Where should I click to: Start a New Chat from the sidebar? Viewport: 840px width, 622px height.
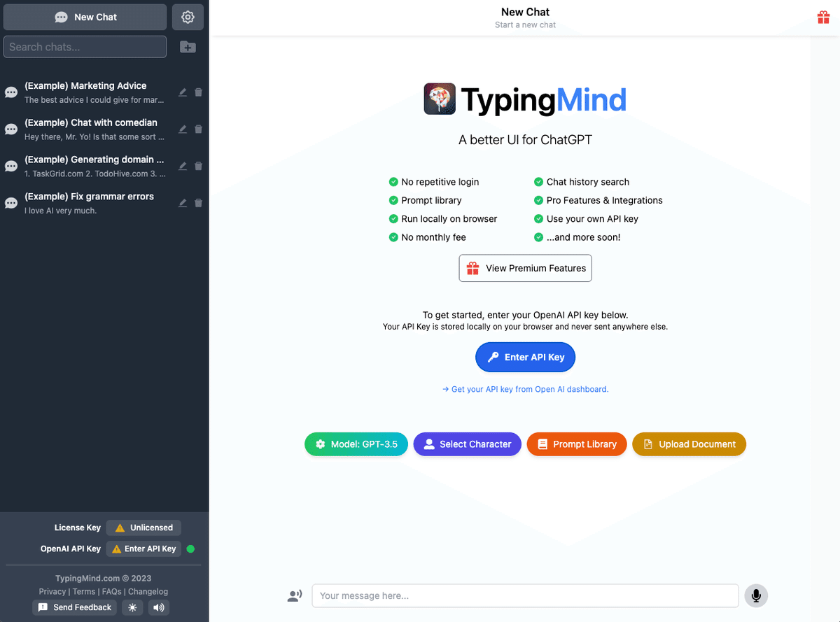point(85,17)
